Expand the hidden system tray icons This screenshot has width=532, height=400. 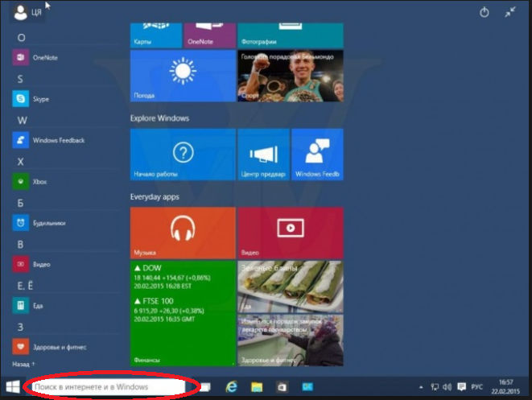click(x=423, y=387)
